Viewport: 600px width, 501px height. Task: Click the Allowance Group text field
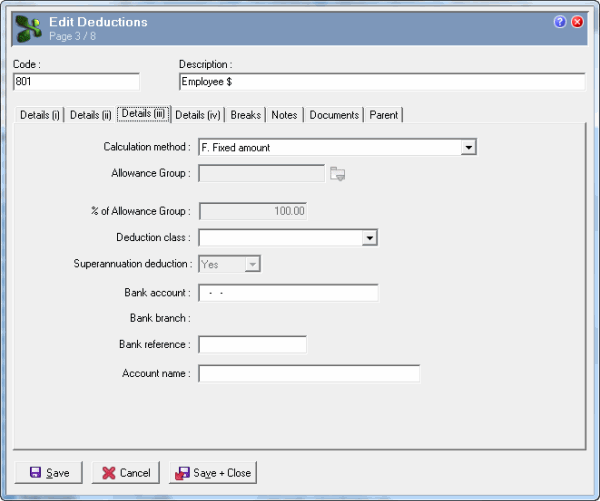262,174
